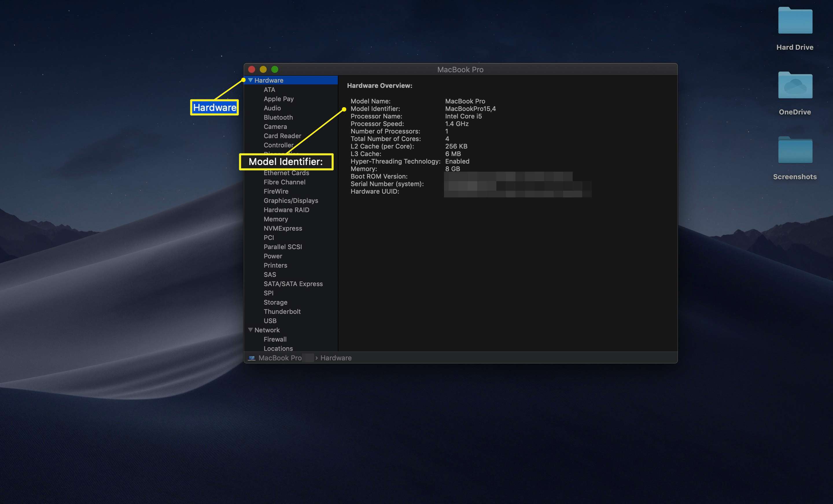The height and width of the screenshot is (504, 833).
Task: Select the Network category in sidebar
Action: click(267, 330)
